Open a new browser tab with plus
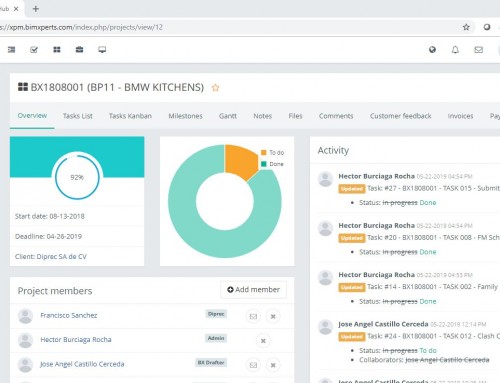Viewport: 500px width, 383px height. tap(36, 9)
